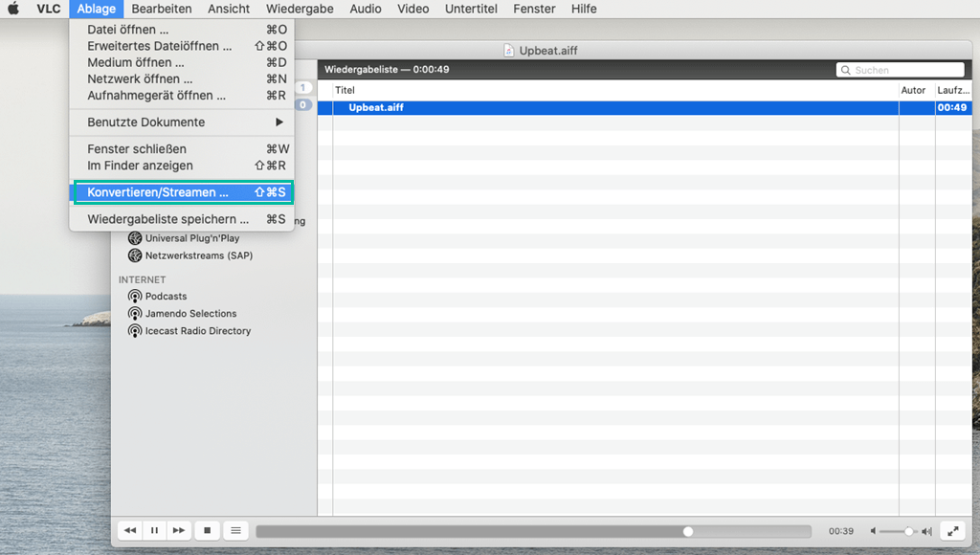Screen dimensions: 980x555
Task: Choose Datei öffnen … from the menu
Action: click(182, 30)
